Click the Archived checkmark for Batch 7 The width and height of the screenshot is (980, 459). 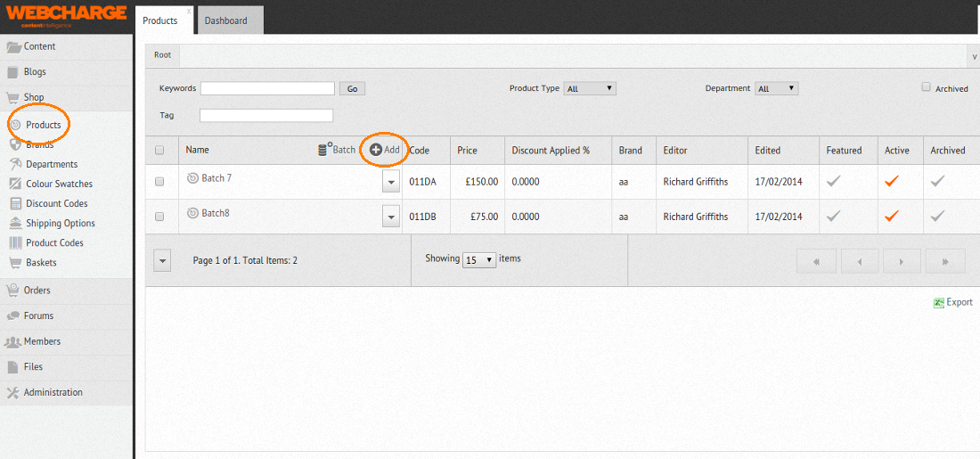tap(938, 181)
